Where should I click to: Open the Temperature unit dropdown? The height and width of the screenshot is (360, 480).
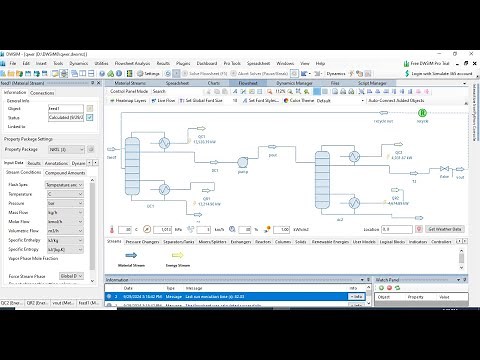click(x=65, y=194)
